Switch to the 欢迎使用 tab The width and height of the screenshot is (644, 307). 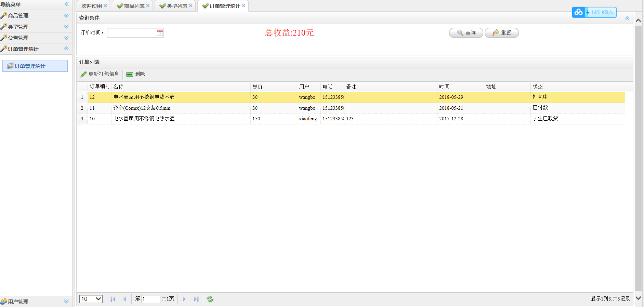click(91, 6)
